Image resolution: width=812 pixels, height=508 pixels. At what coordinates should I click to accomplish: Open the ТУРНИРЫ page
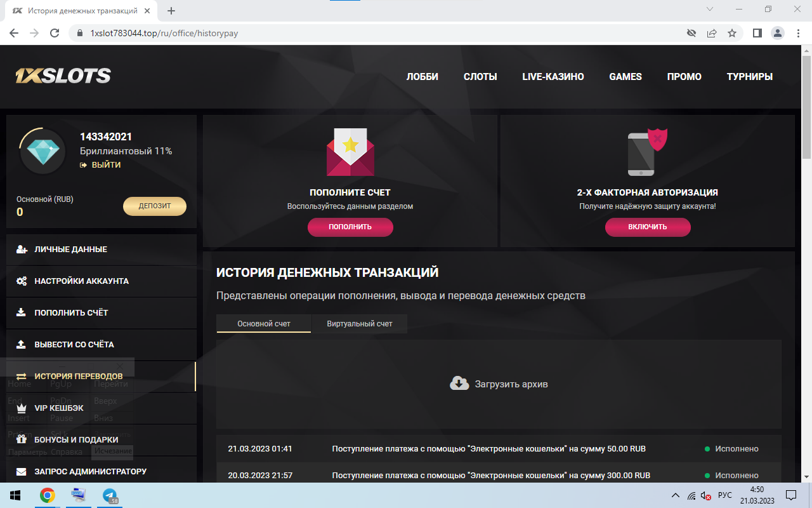[x=750, y=77]
